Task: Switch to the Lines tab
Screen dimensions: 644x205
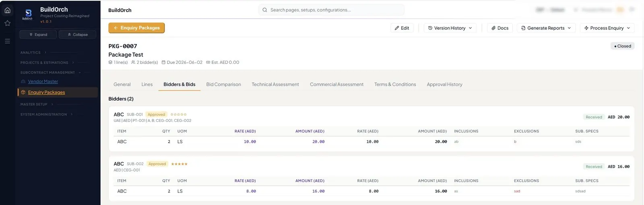Action: point(147,84)
